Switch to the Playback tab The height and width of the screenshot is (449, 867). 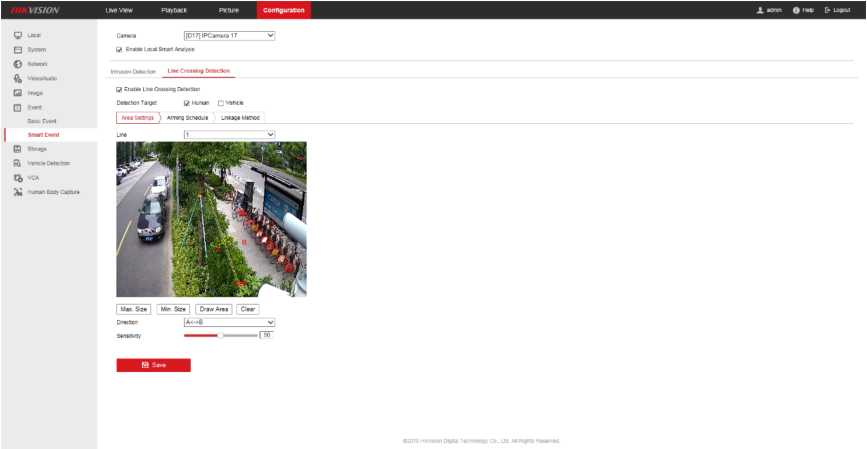pos(174,10)
